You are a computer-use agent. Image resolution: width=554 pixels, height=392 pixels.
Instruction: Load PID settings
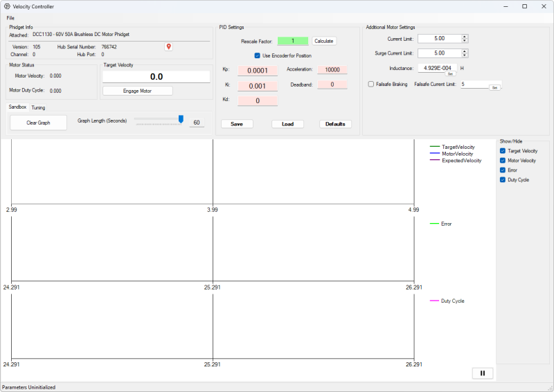pos(287,124)
